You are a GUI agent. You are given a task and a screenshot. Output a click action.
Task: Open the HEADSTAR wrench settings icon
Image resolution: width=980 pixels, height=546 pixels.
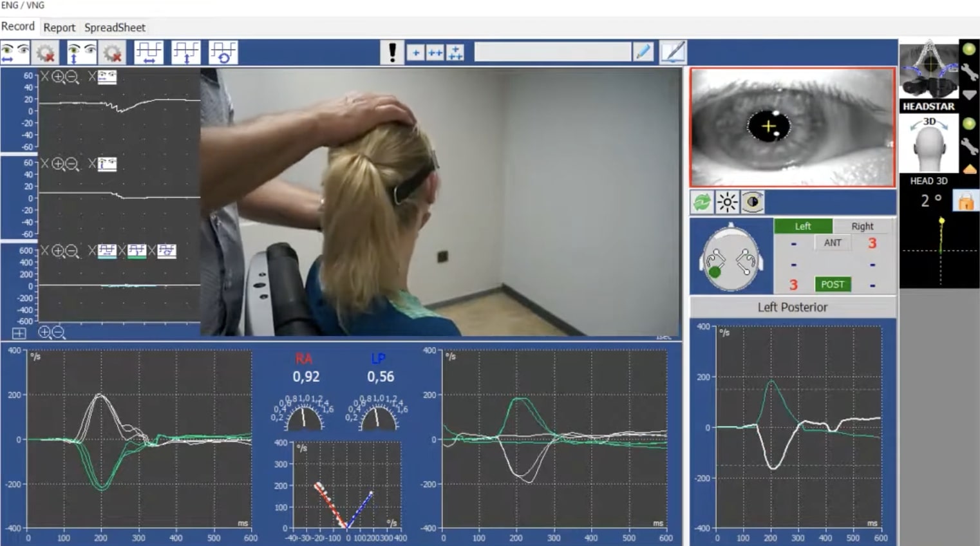969,72
